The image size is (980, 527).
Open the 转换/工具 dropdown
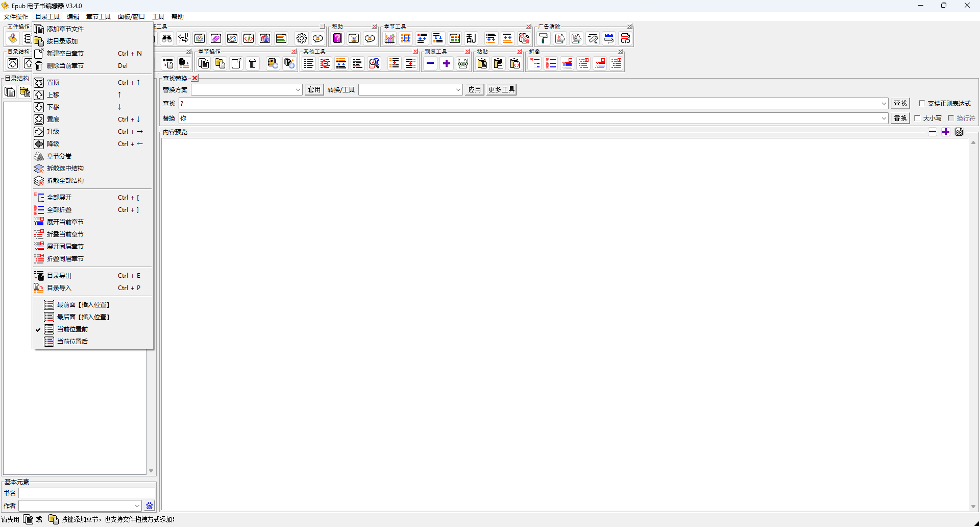pyautogui.click(x=458, y=90)
